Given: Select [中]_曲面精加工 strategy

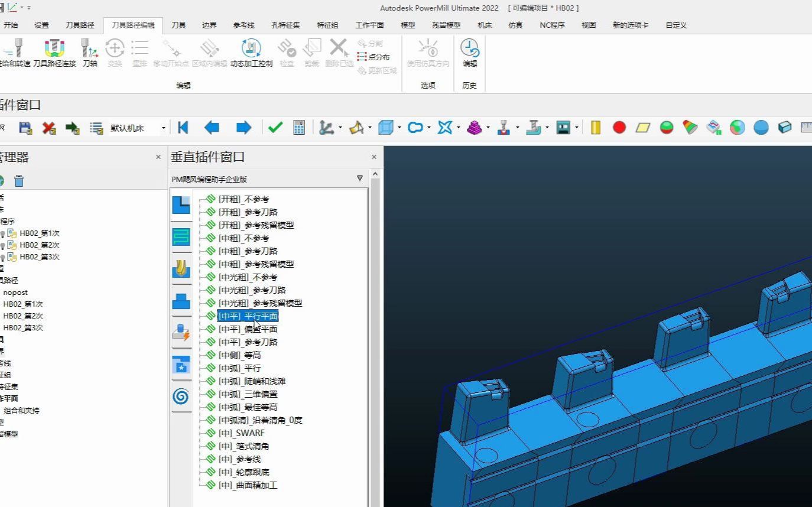Looking at the screenshot, I should 248,485.
